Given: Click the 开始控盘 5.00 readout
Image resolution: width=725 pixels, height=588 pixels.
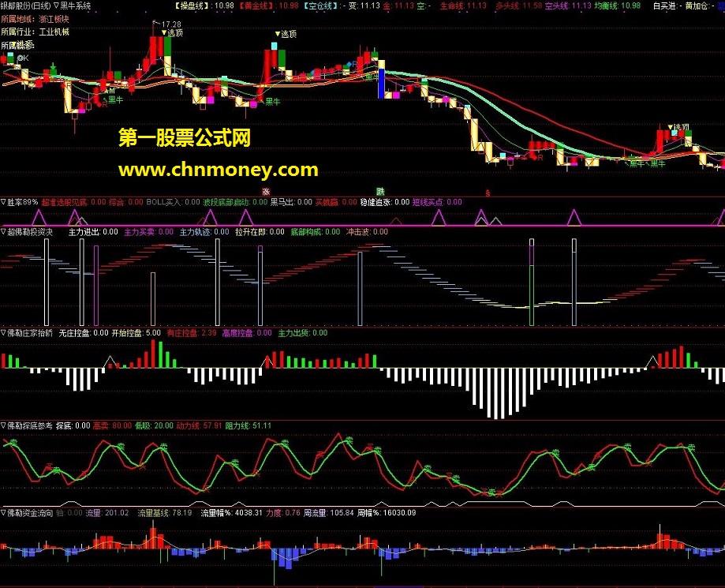Looking at the screenshot, I should [136, 333].
